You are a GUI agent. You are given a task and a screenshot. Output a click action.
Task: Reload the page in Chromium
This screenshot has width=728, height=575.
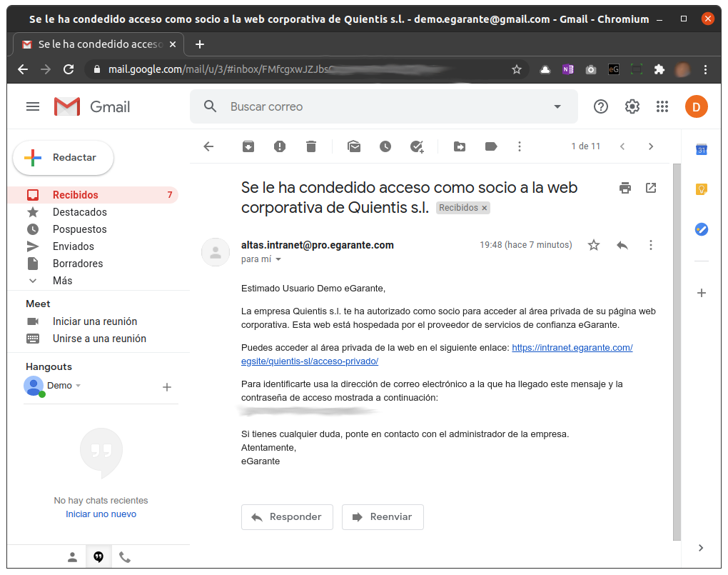click(x=69, y=70)
